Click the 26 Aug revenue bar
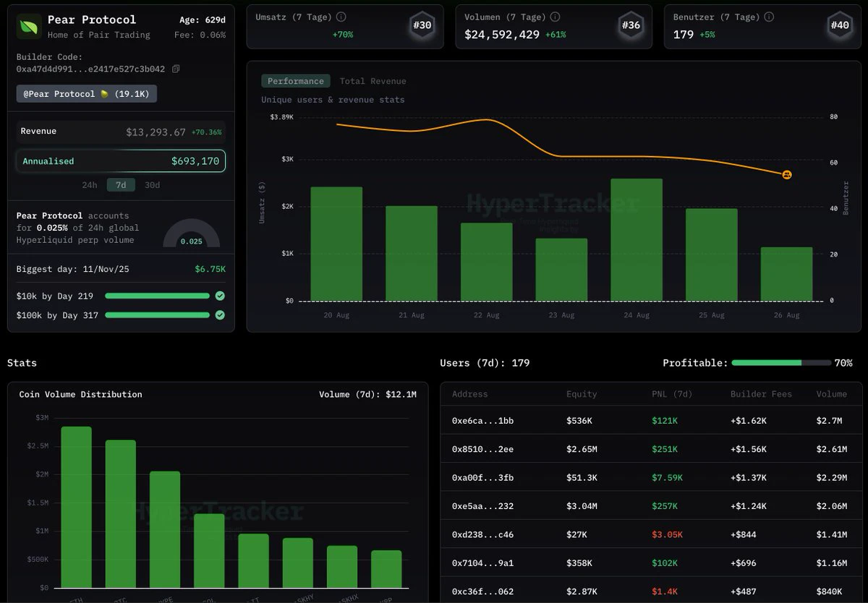 [x=786, y=274]
